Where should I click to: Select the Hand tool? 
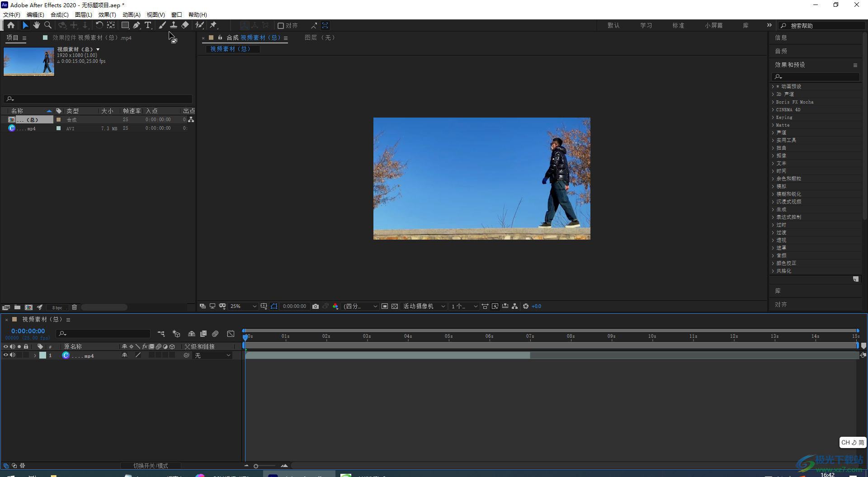(37, 25)
